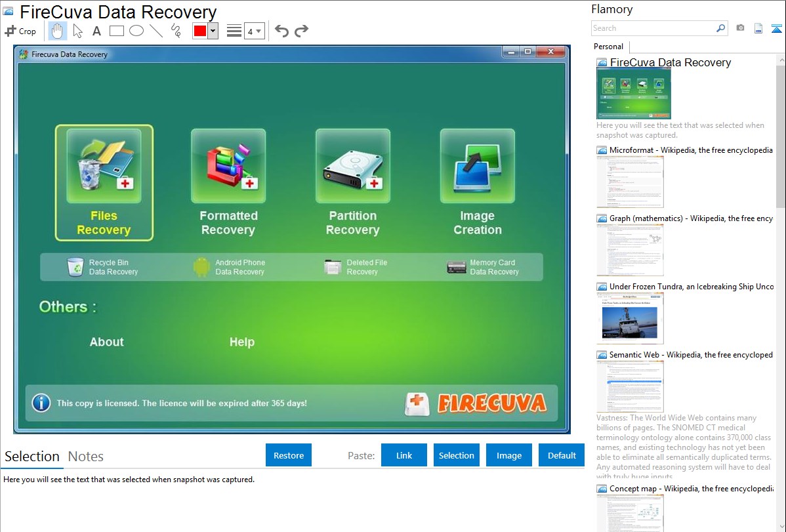This screenshot has height=532, width=786.
Task: Click the document page icon in Flamory header
Action: [758, 28]
